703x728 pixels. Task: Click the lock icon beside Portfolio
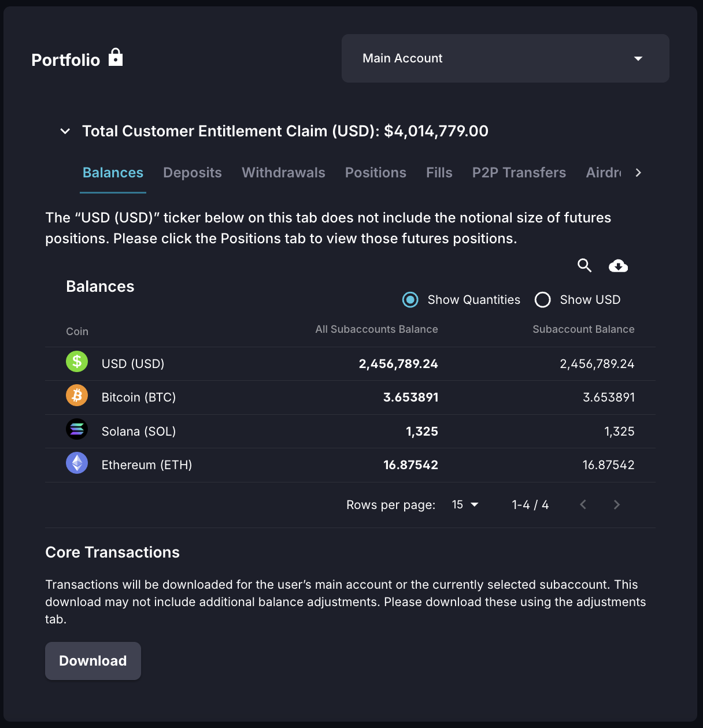[x=116, y=57]
